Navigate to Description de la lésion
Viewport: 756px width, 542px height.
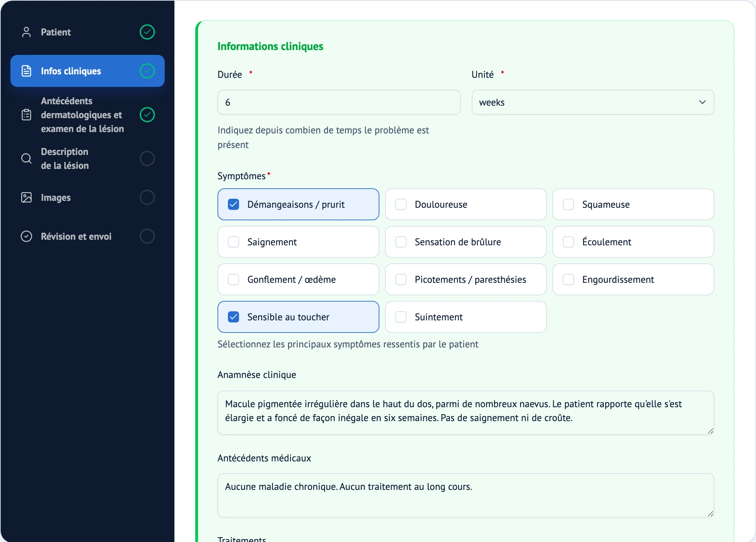(88, 158)
